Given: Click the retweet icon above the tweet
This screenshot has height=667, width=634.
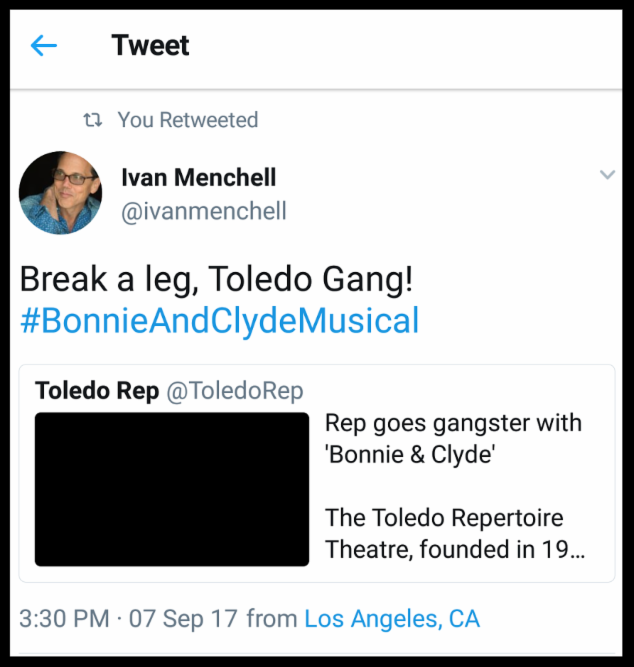Looking at the screenshot, I should (93, 120).
